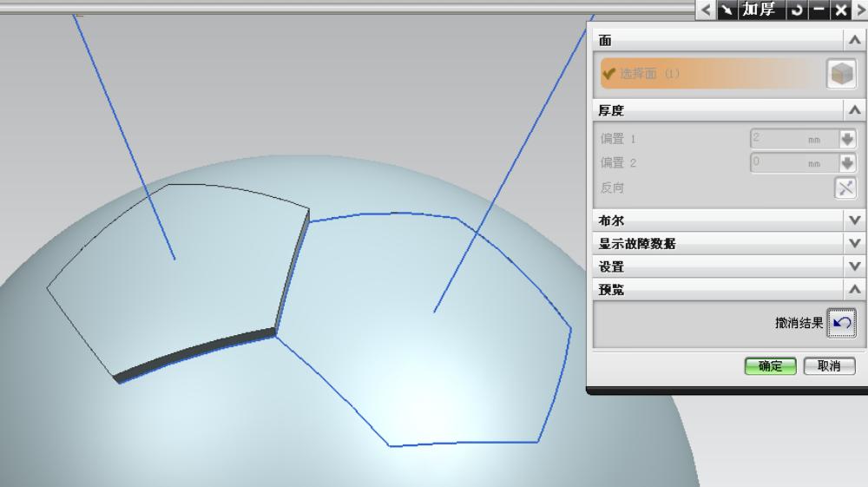Click the 厚度 section header label
The height and width of the screenshot is (487, 868).
(x=611, y=110)
